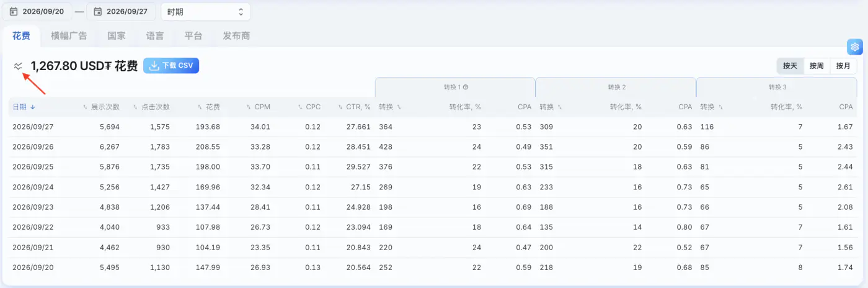Image resolution: width=868 pixels, height=288 pixels.
Task: Select the 转换 2 column group header
Action: coord(616,88)
